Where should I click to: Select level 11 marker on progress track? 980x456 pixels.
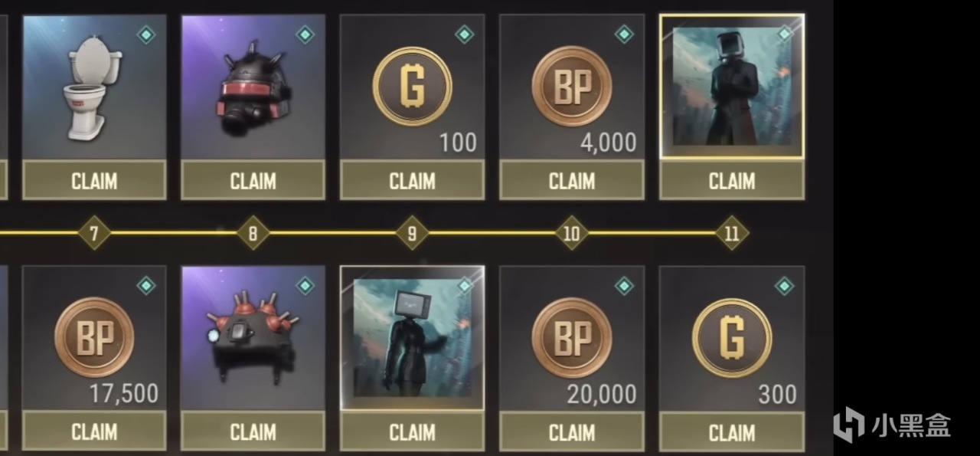731,233
